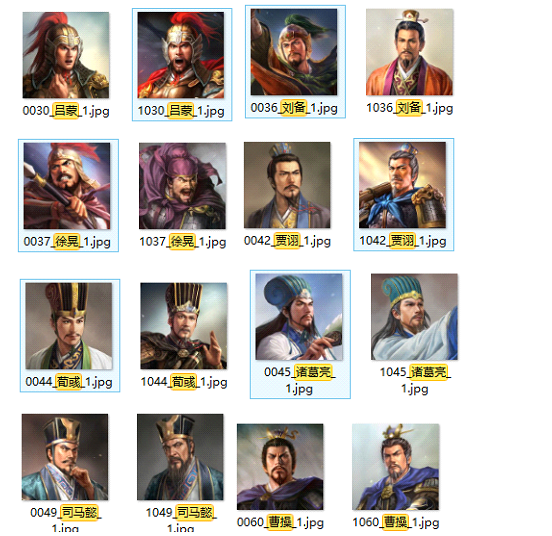The height and width of the screenshot is (536, 552).
Task: Select the 1060_曹操_1.jpg portrait thumbnail
Action: coord(396,467)
